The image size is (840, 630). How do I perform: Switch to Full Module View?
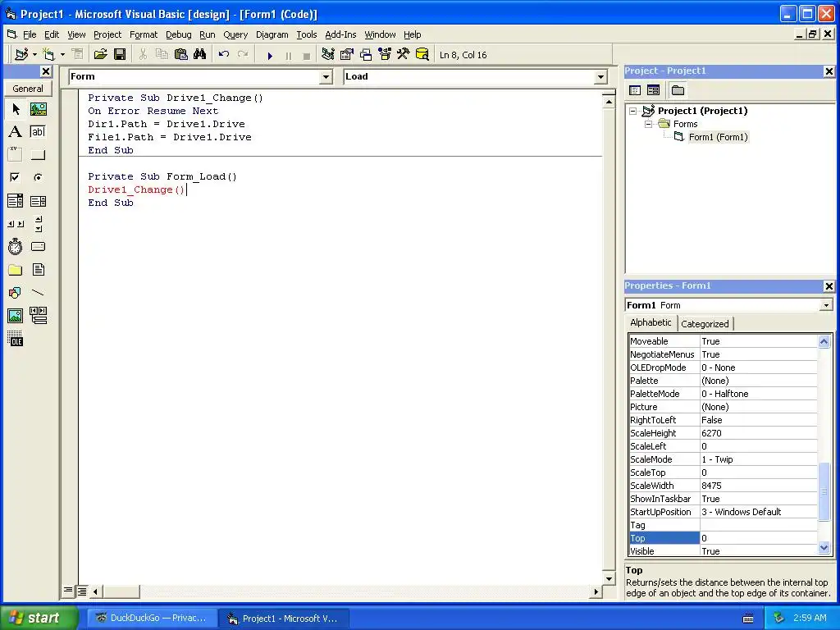click(x=82, y=591)
